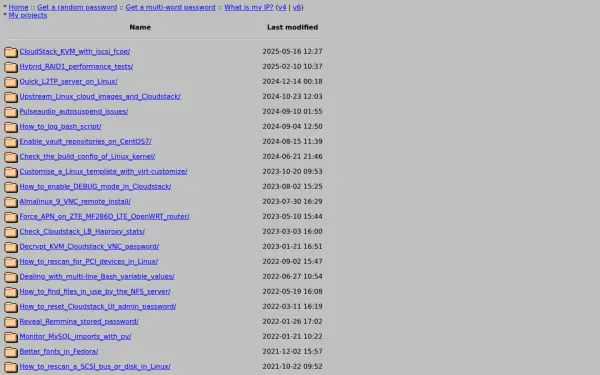Click the date 2023-10-20 09:53
The width and height of the screenshot is (600, 375).
292,171
